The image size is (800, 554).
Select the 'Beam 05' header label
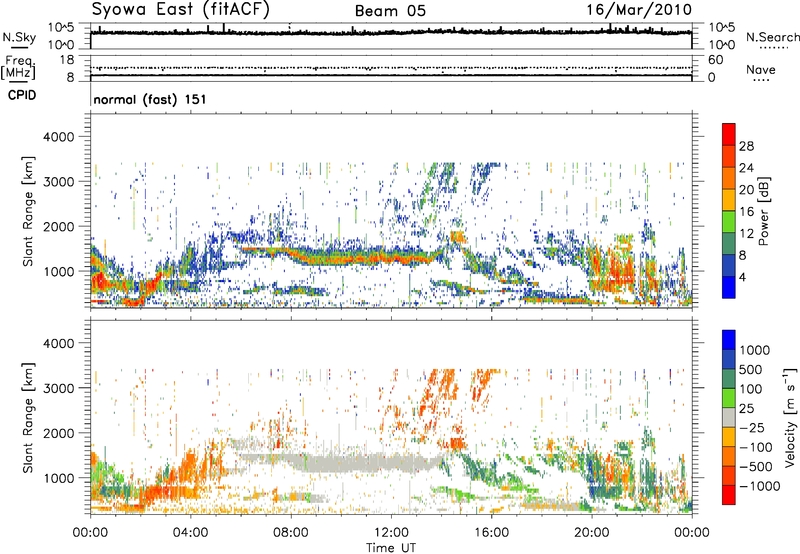pyautogui.click(x=390, y=11)
